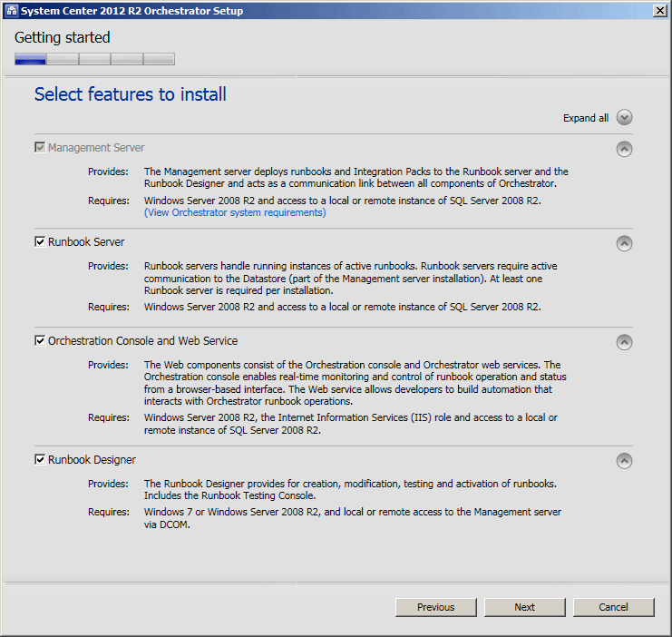Image resolution: width=672 pixels, height=637 pixels.
Task: Go back with the Previous button
Action: [436, 607]
